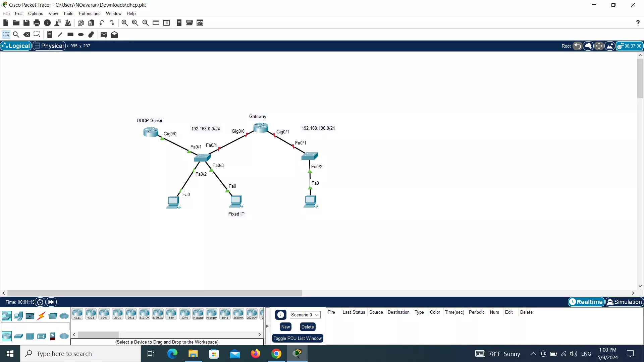Select the Add Simple PDU envelope

point(104,35)
